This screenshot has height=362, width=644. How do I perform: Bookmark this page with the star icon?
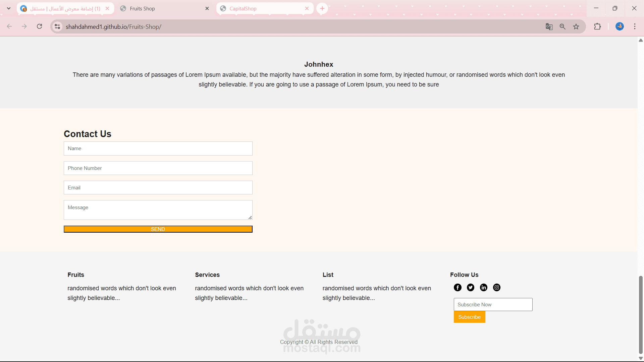pyautogui.click(x=576, y=27)
